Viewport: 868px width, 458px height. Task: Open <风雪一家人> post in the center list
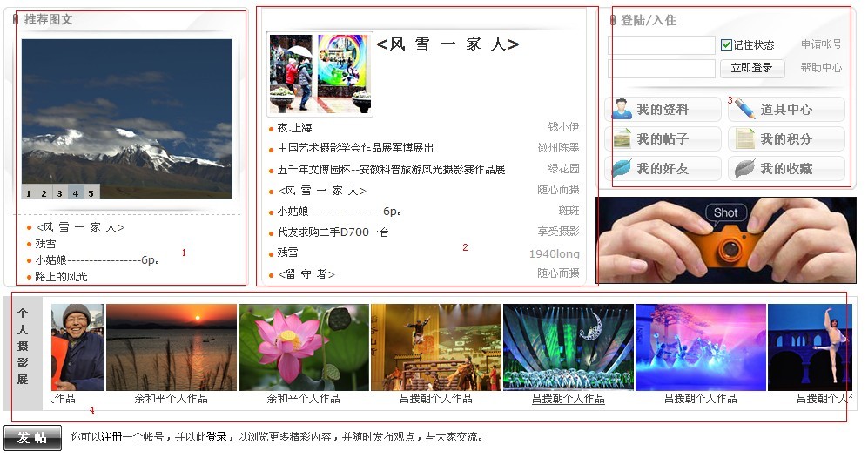[x=321, y=191]
